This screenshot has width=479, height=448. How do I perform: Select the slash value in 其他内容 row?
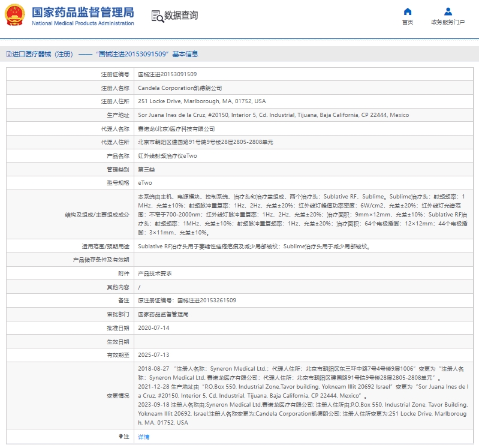coord(139,287)
